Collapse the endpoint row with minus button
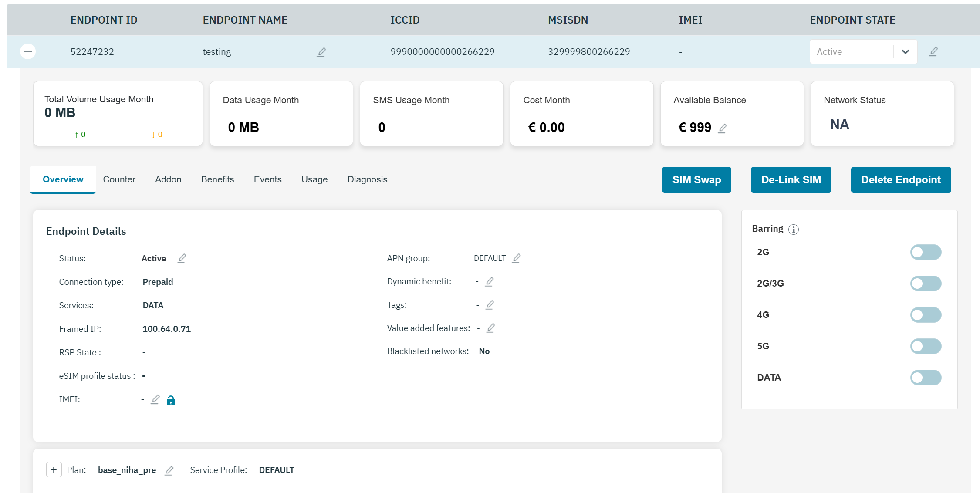Screen dimensions: 980x493 click(28, 51)
